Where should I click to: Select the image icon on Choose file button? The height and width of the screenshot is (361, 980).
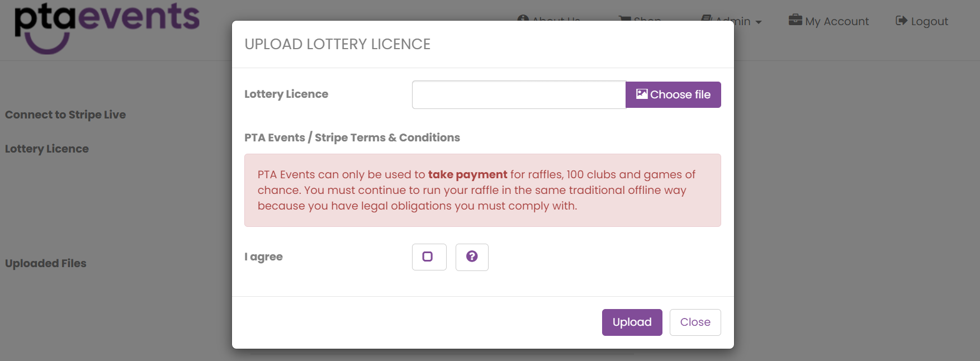pyautogui.click(x=642, y=94)
